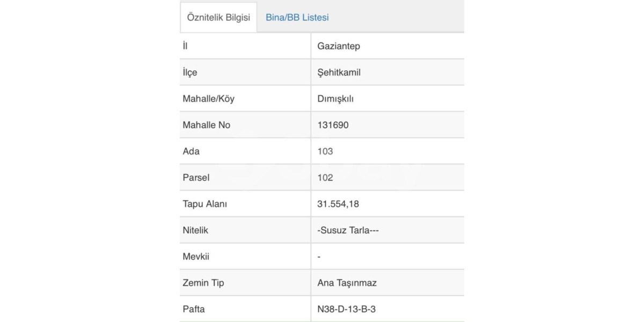
Task: Click the Pafta row label
Action: click(194, 309)
